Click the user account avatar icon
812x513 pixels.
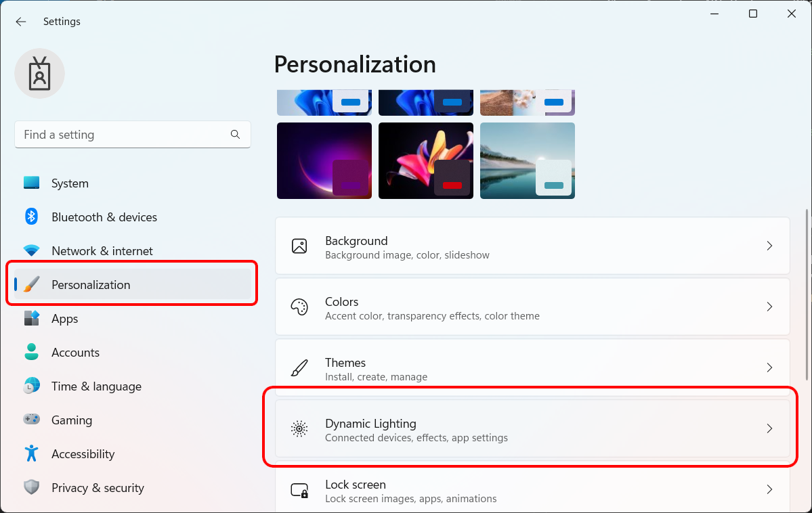coord(39,73)
